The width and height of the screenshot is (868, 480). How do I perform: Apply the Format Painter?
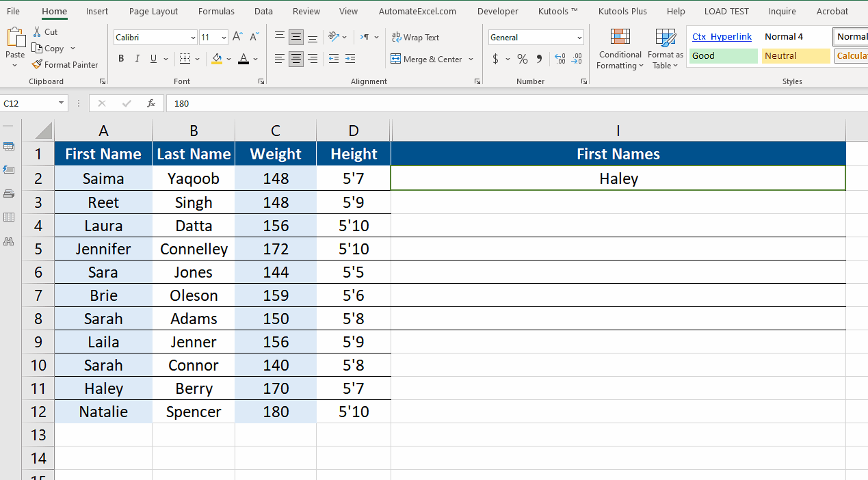click(x=65, y=64)
